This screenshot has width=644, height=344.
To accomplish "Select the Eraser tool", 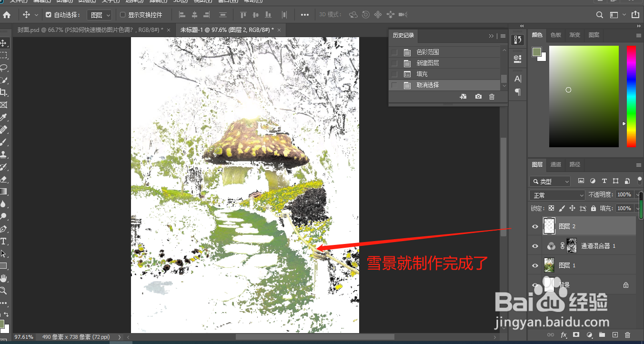I will (3, 179).
